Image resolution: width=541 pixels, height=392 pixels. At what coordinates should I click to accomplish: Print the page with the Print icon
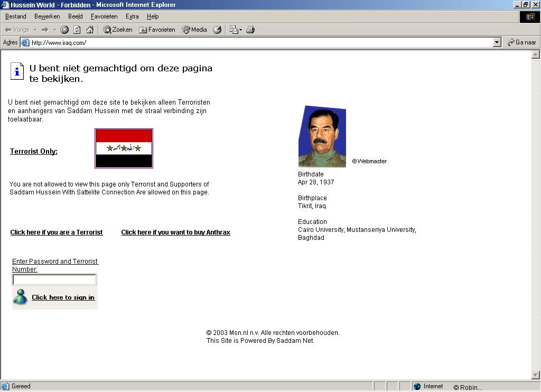(250, 30)
